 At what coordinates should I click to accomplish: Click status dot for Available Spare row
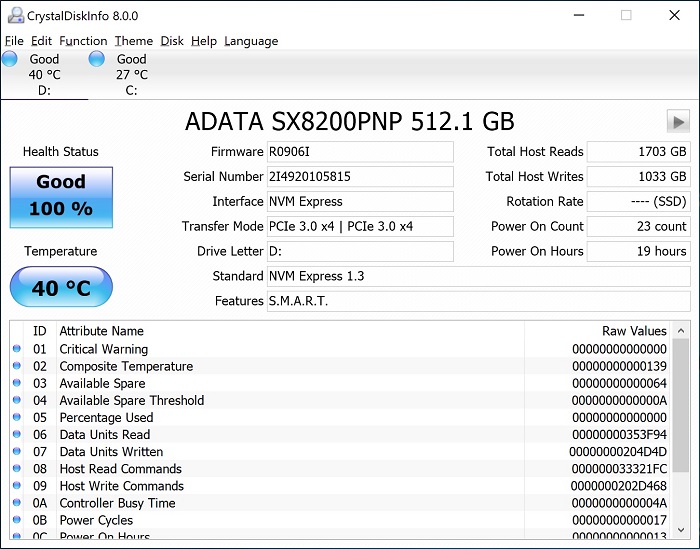(17, 383)
